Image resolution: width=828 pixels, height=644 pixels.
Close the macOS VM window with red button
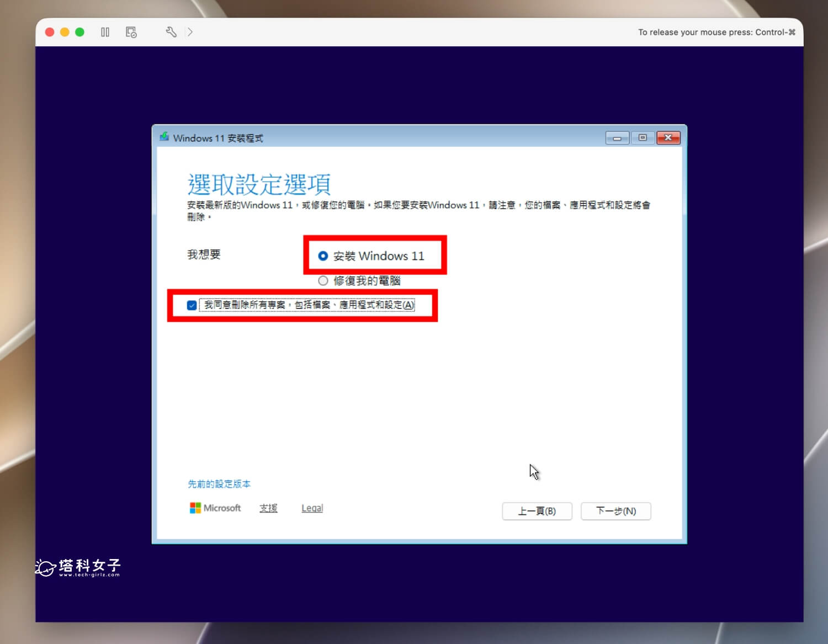[x=50, y=32]
